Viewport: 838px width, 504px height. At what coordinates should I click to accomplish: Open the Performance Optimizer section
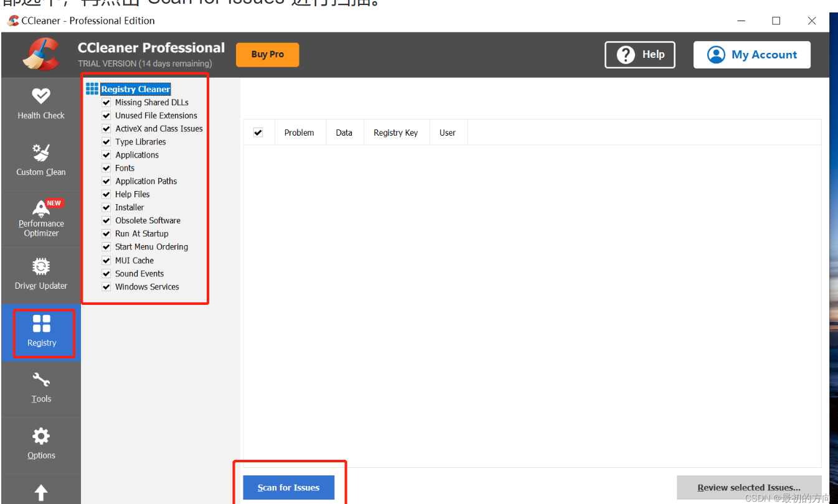pos(41,218)
